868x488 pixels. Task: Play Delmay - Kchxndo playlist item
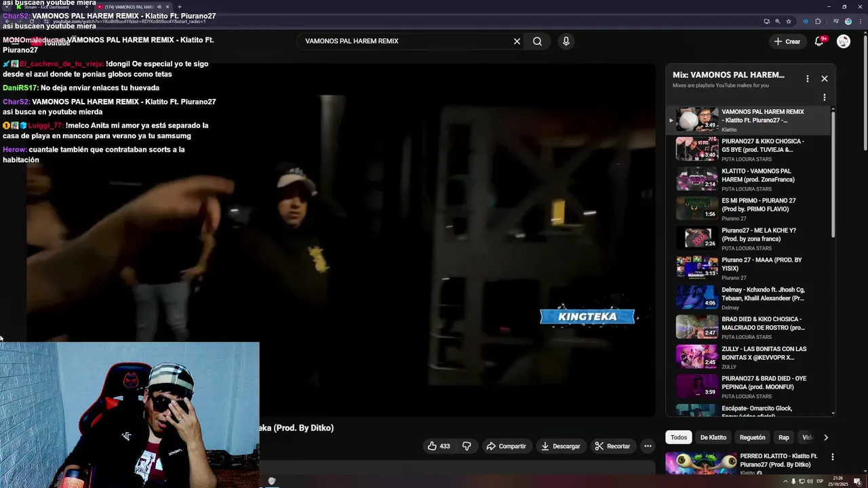pyautogui.click(x=748, y=298)
